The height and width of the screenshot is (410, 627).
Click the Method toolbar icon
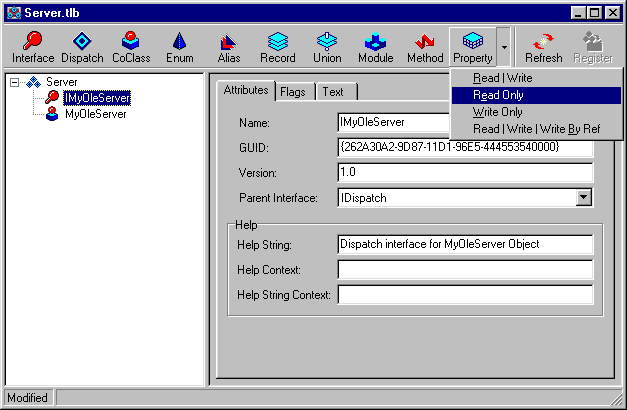click(x=425, y=47)
